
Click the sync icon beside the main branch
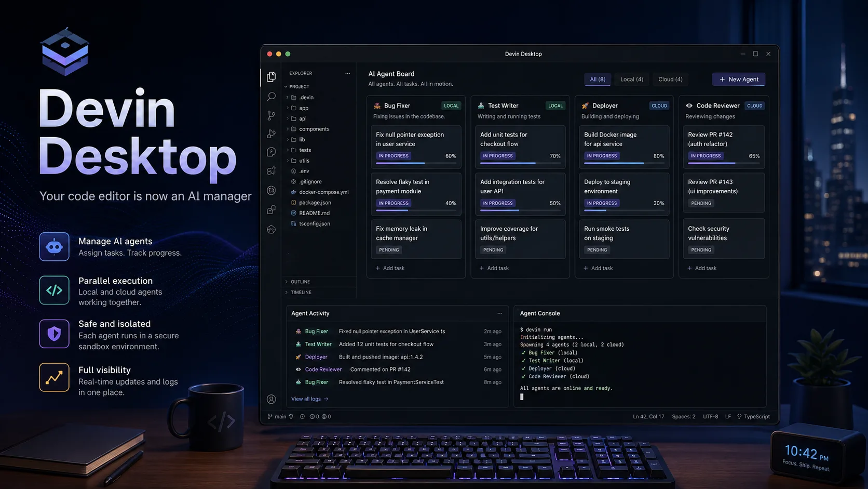(291, 417)
